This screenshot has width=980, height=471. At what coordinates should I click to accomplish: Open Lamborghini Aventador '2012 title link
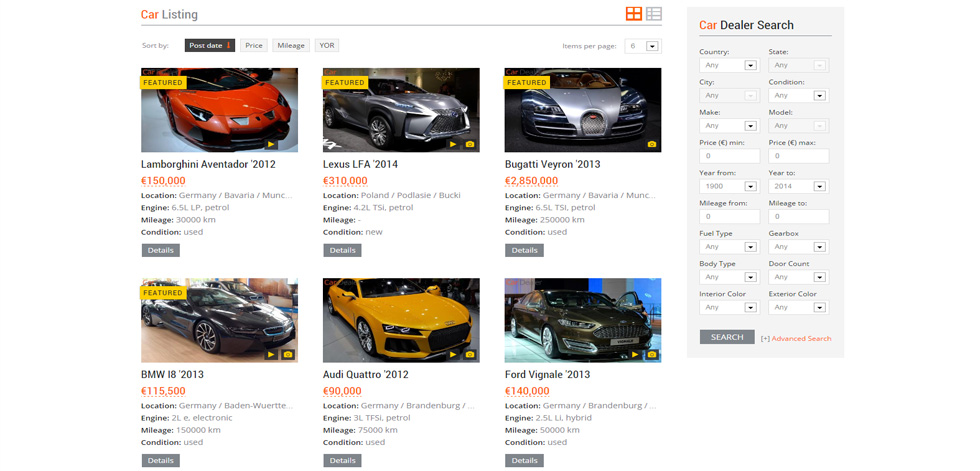208,164
